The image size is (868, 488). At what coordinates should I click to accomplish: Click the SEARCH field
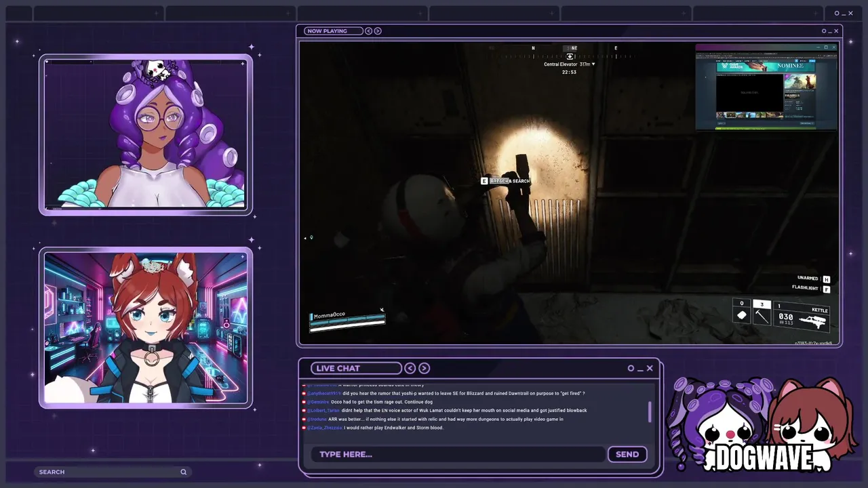pos(113,472)
